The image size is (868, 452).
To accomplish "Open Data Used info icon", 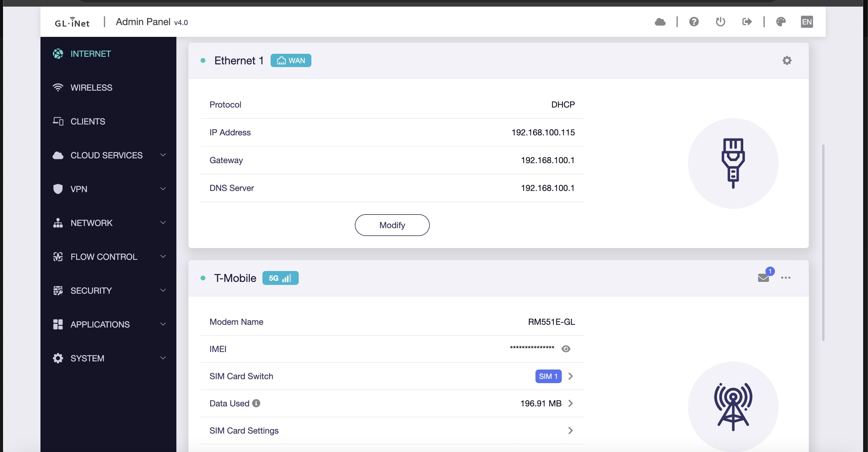I will (256, 403).
